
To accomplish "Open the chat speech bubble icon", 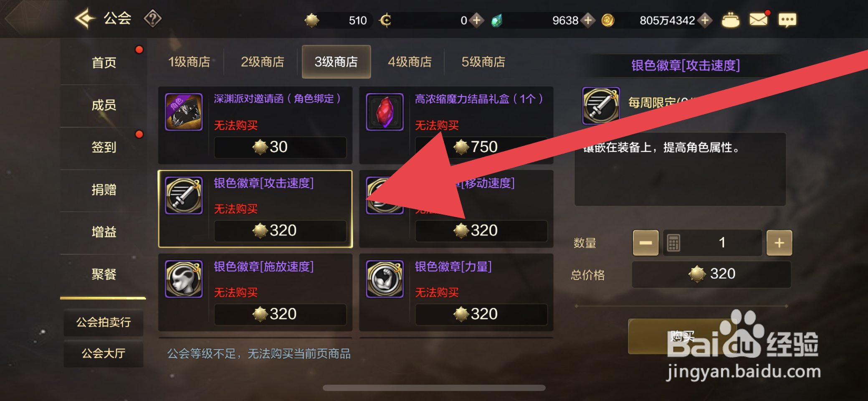I will 787,20.
